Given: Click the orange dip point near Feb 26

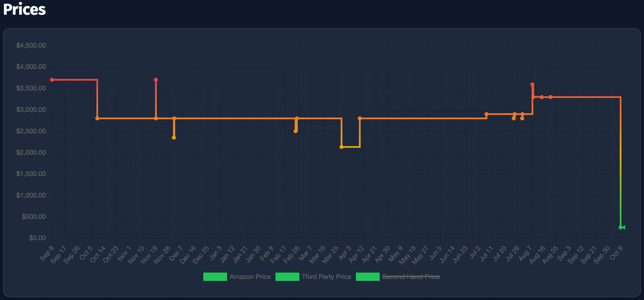Looking at the screenshot, I should coord(295,131).
